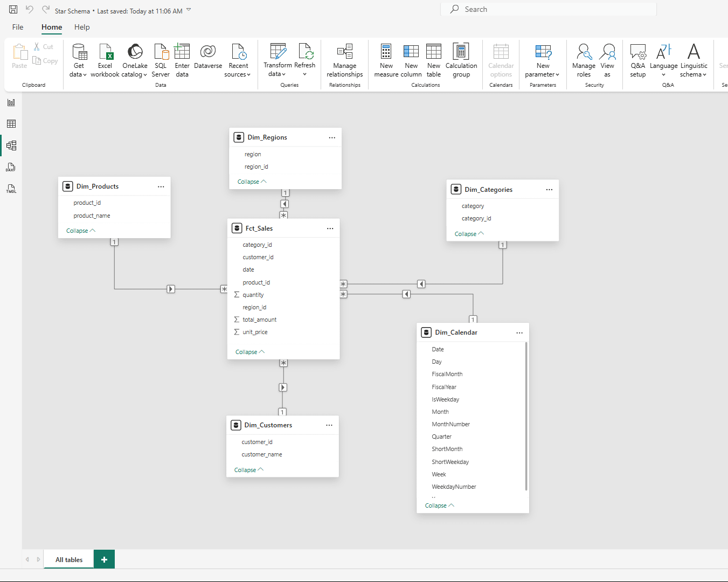The height and width of the screenshot is (582, 728).
Task: Open Manage relationships dialog
Action: click(x=345, y=60)
